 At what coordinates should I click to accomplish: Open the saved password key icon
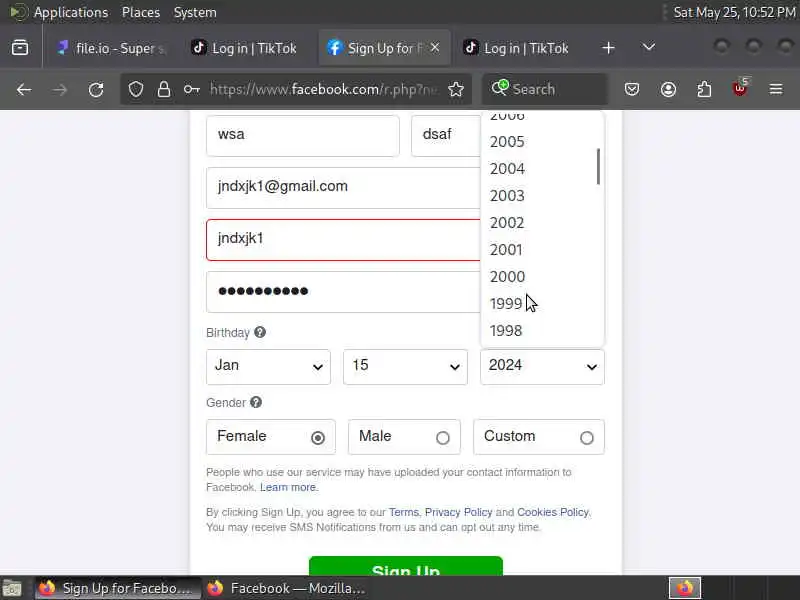point(191,89)
